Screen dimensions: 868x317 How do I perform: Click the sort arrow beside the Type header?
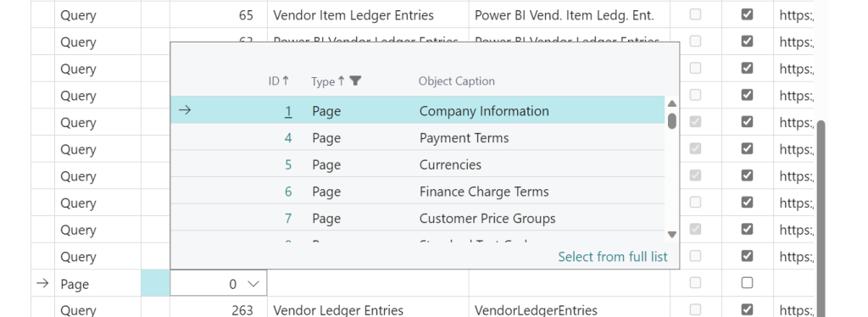tap(341, 81)
